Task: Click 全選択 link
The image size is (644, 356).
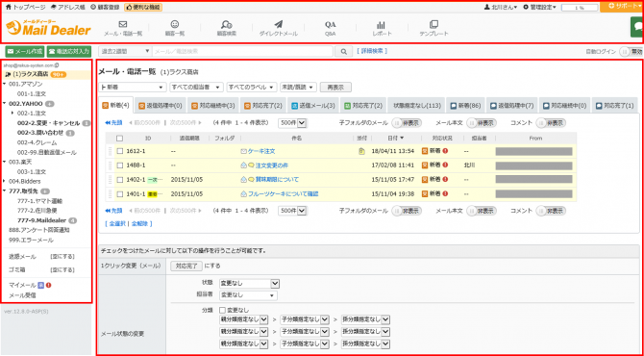Action: coord(116,224)
